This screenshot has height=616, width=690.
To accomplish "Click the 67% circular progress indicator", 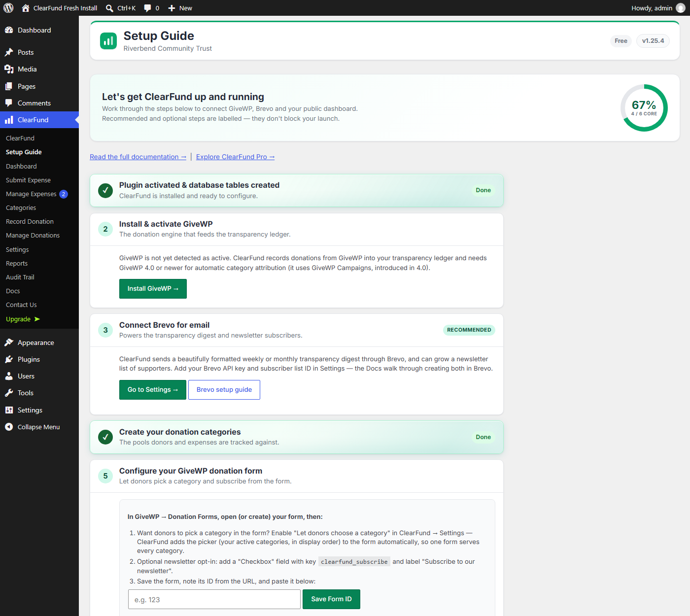I will [644, 108].
